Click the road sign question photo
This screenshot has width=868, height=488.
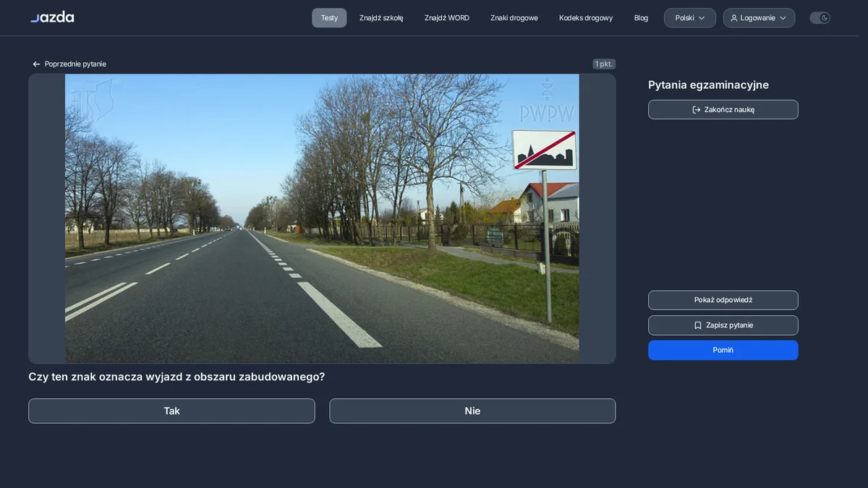pos(322,218)
